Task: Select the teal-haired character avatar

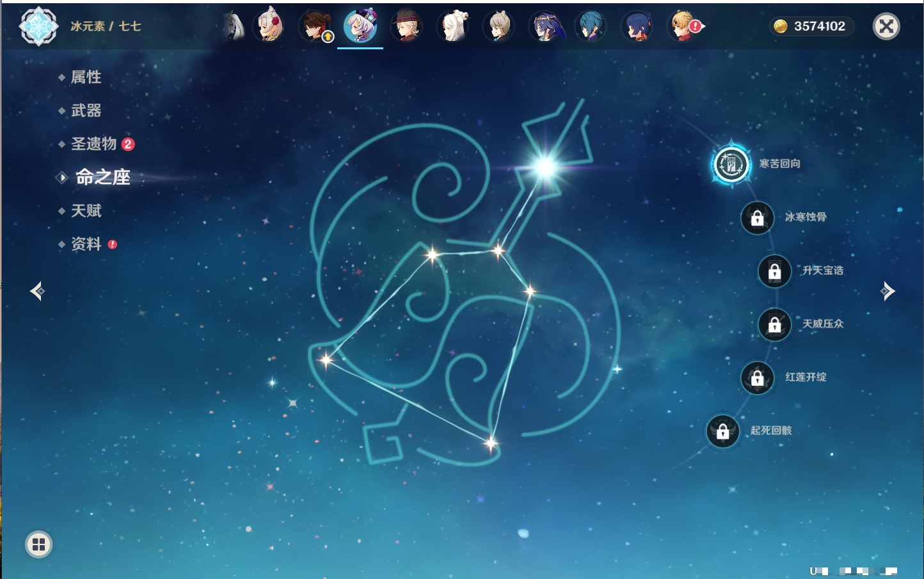Action: click(591, 26)
